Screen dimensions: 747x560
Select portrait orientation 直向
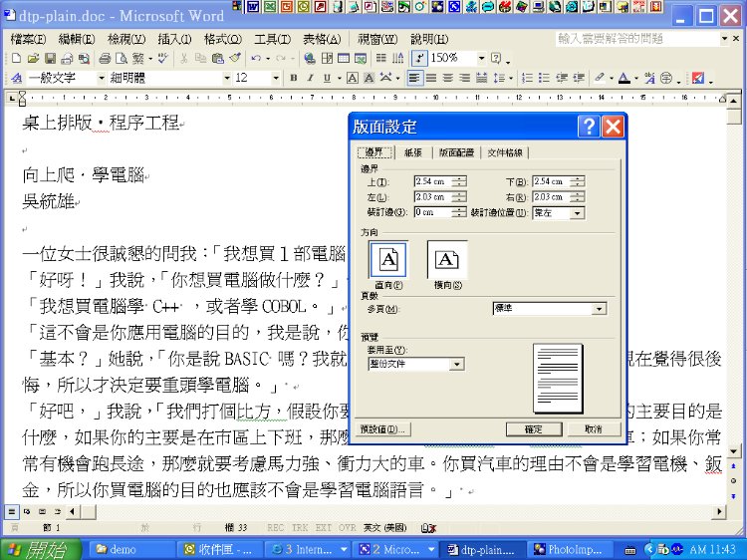tap(387, 260)
